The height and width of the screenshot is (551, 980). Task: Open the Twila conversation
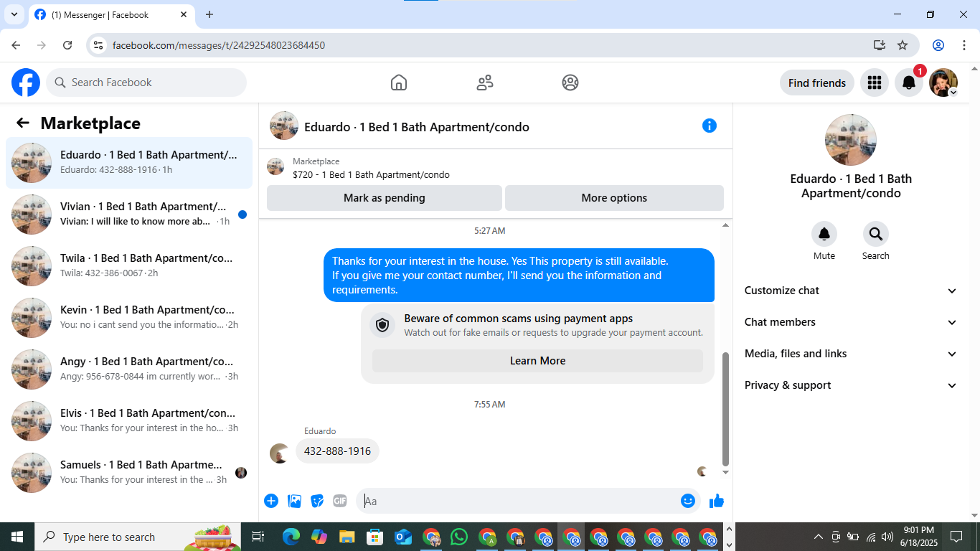coord(129,266)
